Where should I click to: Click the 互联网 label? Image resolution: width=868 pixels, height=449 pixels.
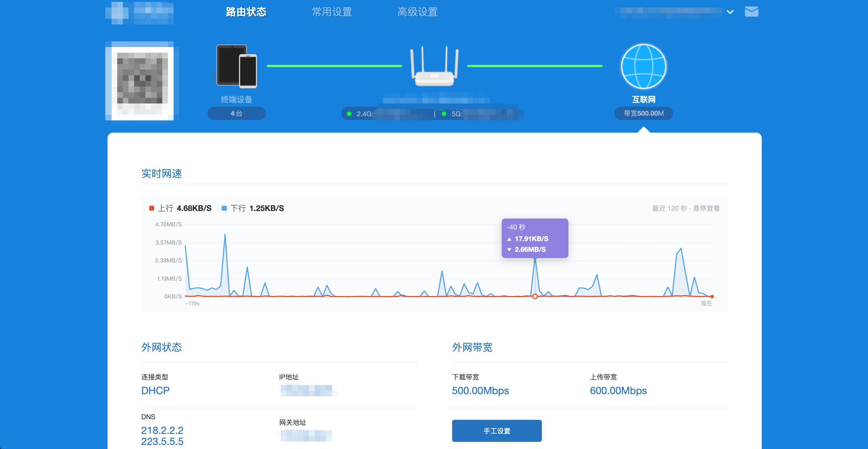[x=644, y=99]
